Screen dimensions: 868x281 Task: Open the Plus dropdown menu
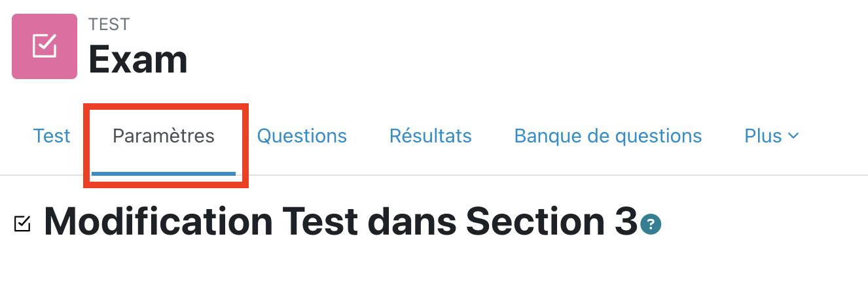(x=771, y=136)
